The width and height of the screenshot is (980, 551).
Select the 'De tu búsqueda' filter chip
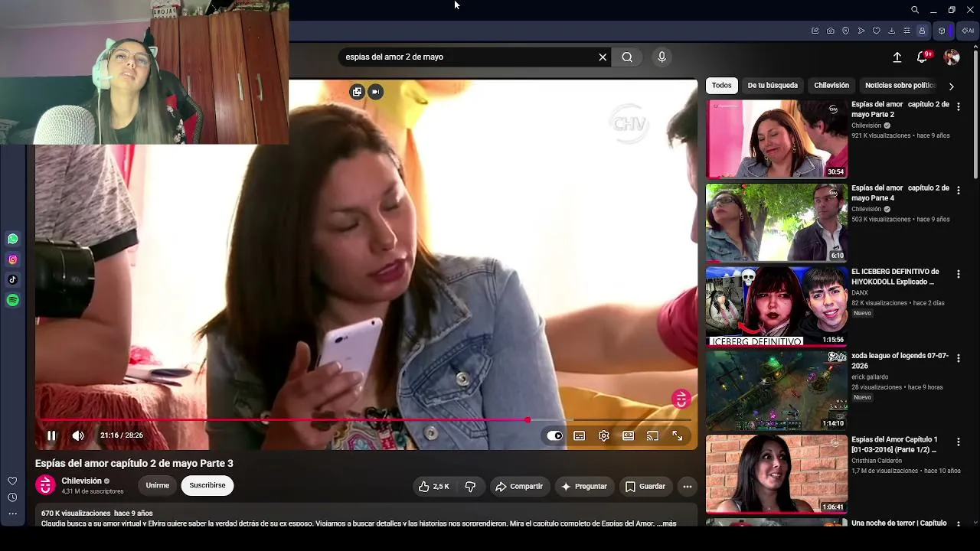click(773, 86)
